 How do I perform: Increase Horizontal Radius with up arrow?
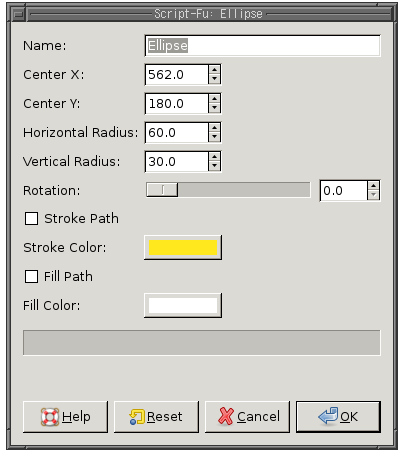pos(214,128)
